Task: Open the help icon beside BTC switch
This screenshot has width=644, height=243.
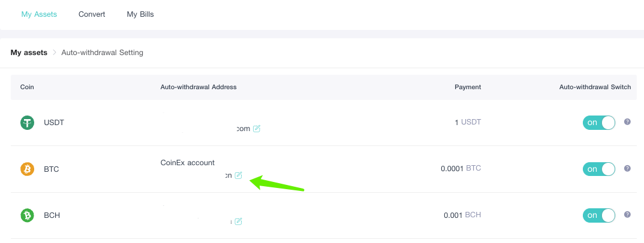Action: [x=627, y=168]
